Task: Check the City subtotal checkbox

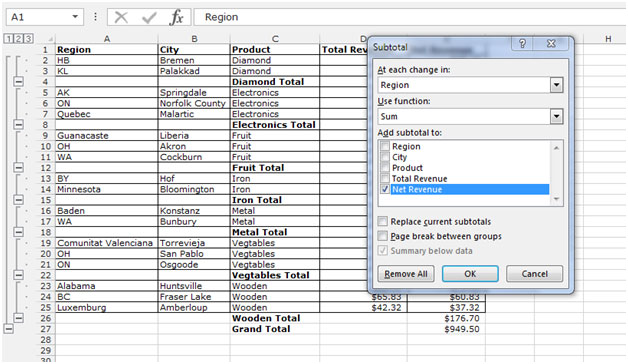Action: pos(384,157)
